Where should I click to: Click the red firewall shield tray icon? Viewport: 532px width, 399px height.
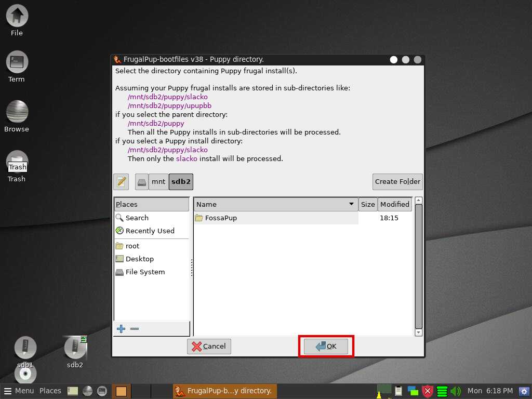coord(428,391)
